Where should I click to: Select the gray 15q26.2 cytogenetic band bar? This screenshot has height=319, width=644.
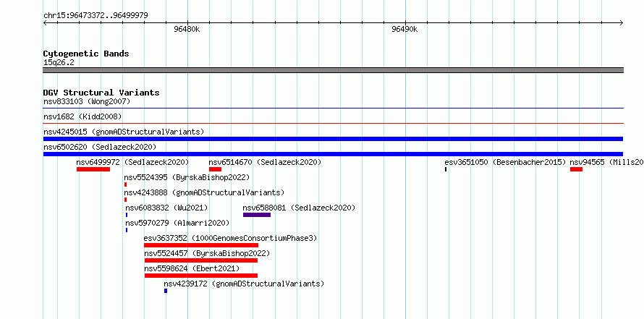pyautogui.click(x=333, y=70)
